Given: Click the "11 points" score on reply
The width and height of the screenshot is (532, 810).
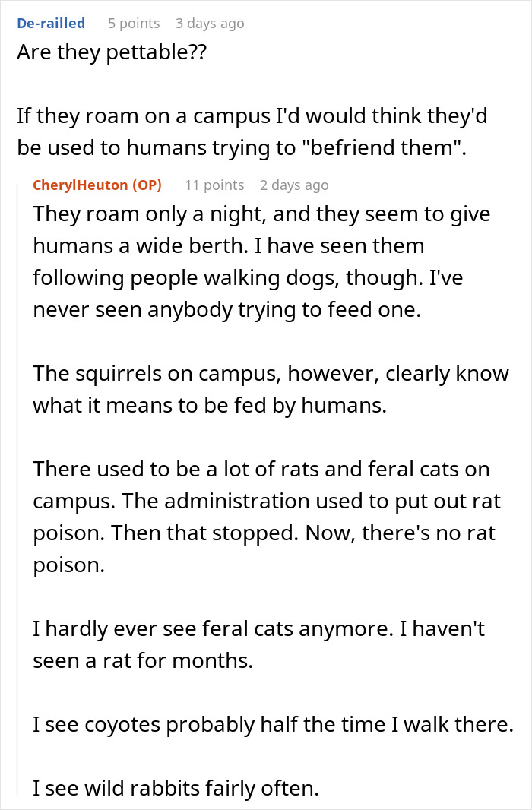Looking at the screenshot, I should coord(214,185).
